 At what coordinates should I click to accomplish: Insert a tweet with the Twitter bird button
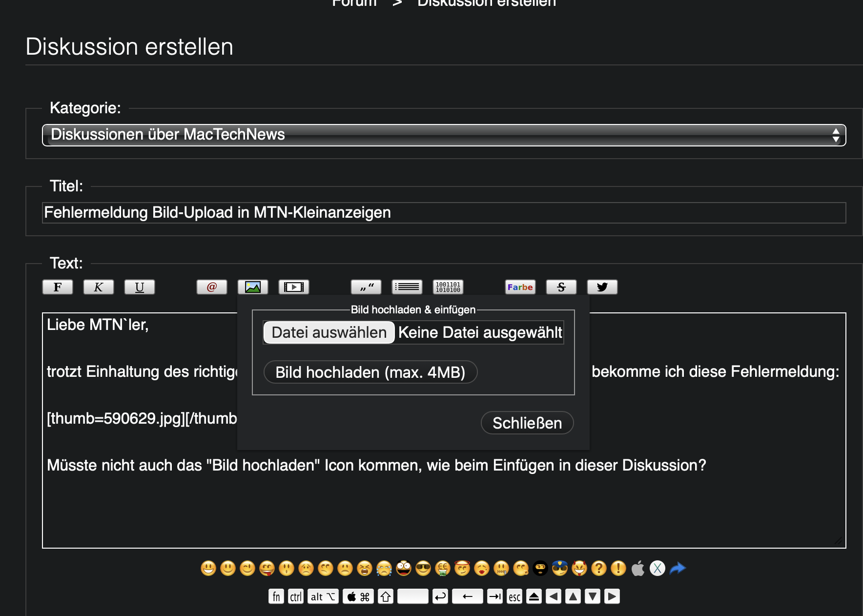(602, 287)
